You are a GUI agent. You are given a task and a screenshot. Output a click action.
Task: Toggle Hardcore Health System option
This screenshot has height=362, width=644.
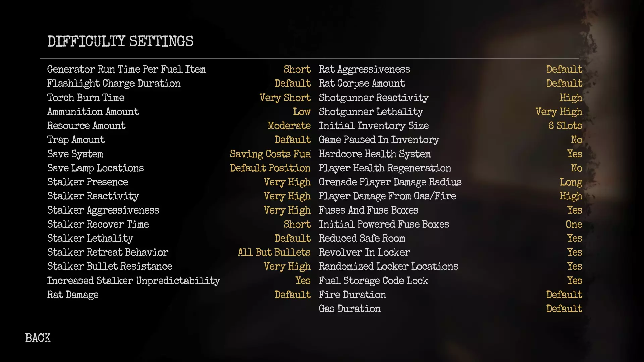(x=574, y=154)
